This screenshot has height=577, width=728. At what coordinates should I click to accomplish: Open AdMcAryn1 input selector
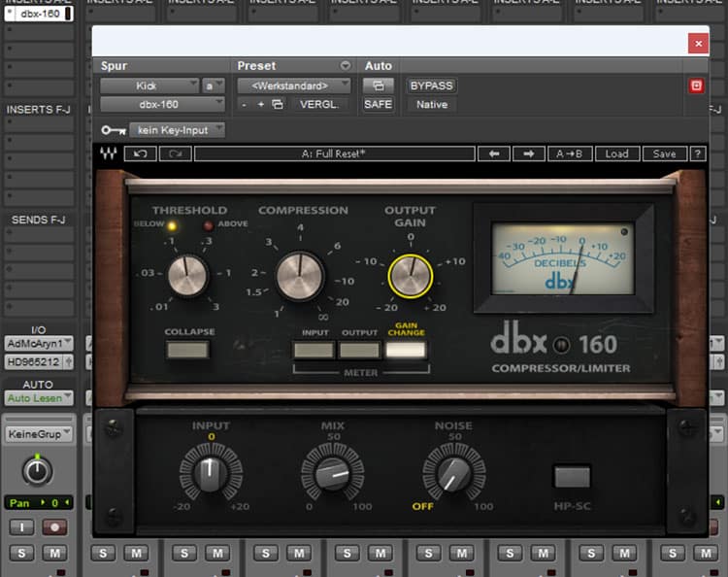[39, 343]
